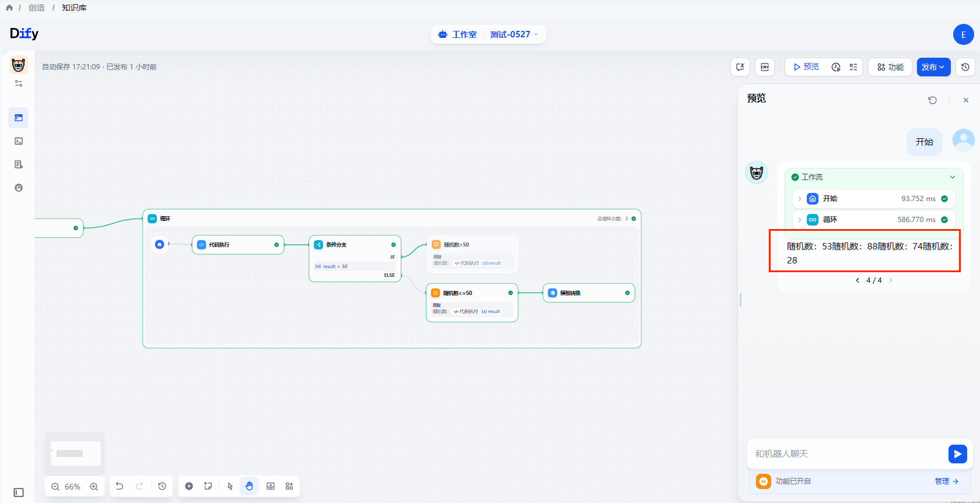Click the undo arrow
Image resolution: width=980 pixels, height=503 pixels.
120,486
